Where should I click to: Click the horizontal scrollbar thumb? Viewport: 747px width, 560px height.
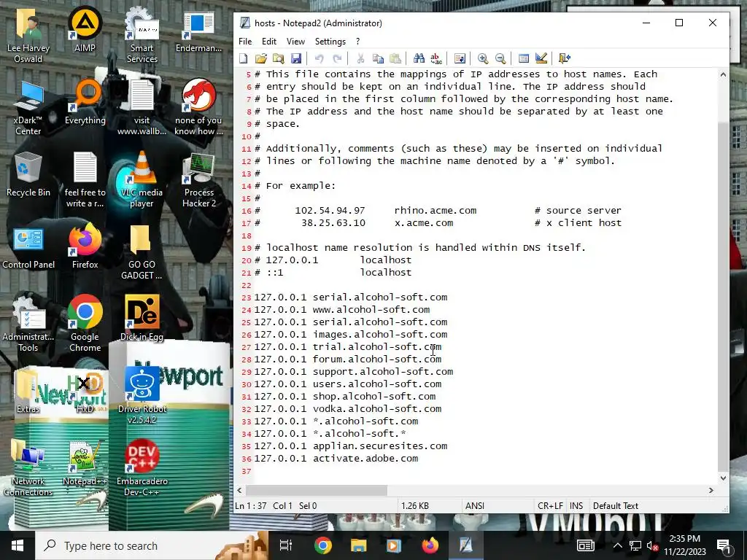coord(317,490)
